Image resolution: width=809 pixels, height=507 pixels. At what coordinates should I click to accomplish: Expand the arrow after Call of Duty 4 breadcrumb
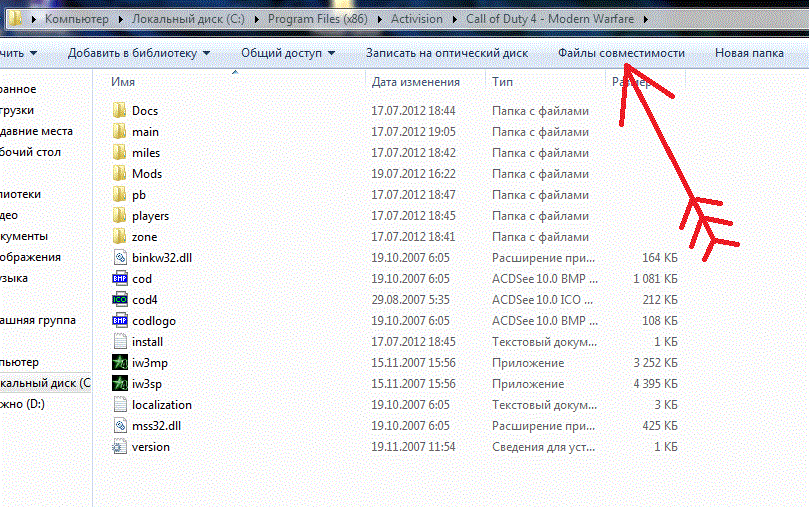(x=645, y=19)
